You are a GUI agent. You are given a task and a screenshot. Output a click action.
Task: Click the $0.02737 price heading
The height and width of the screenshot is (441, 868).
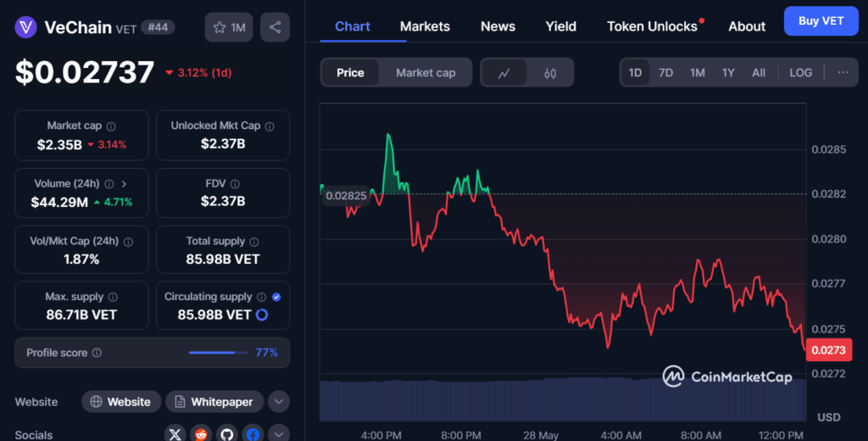coord(85,73)
